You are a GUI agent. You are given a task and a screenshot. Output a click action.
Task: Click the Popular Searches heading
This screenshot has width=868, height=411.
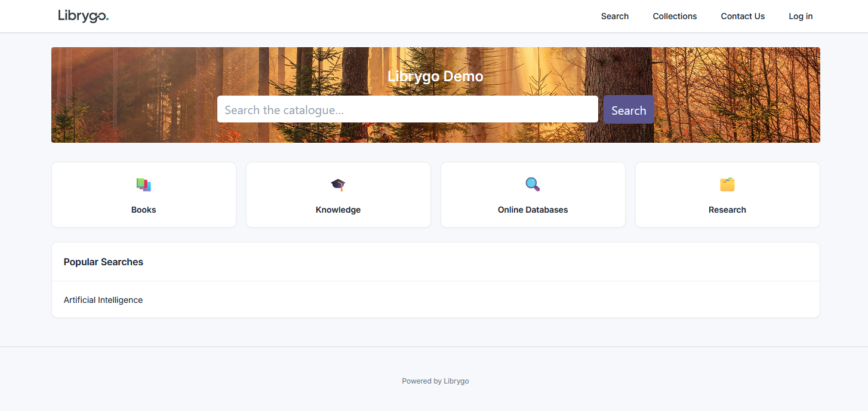[103, 262]
